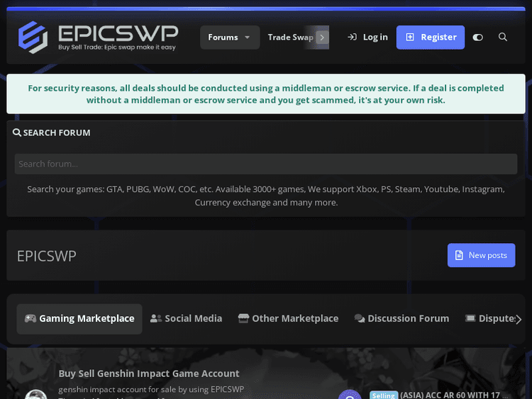
Task: Click the magnifier icon beside SEARCH FORUM
Action: point(17,133)
